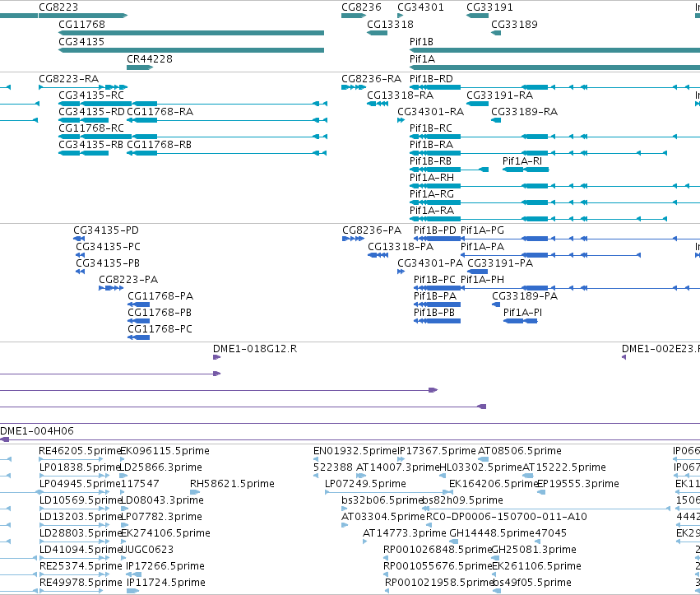This screenshot has height=595, width=700.
Task: Click the CR44228 gene label
Action: click(x=150, y=59)
